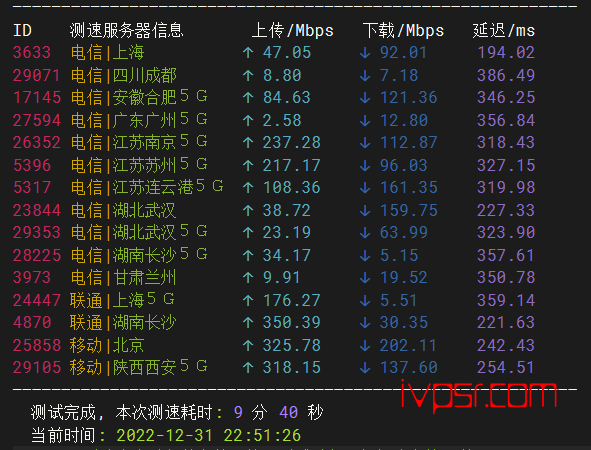Select server ID 5396
591x450 pixels.
pos(32,165)
